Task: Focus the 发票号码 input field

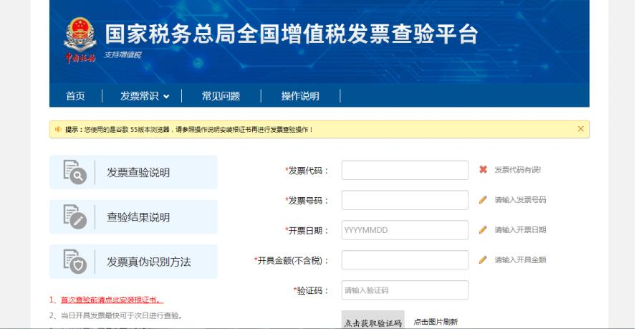Action: click(405, 200)
